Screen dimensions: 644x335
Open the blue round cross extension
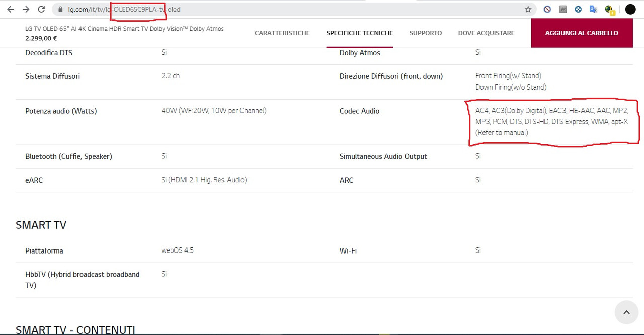pos(578,9)
